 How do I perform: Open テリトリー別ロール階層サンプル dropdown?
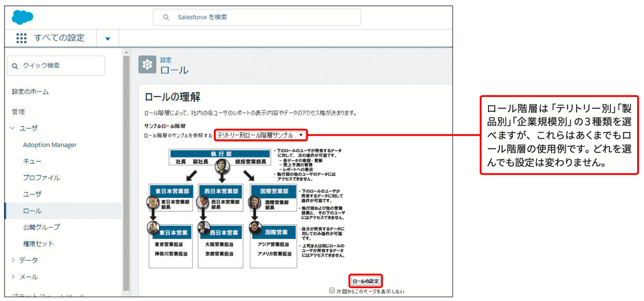point(260,135)
